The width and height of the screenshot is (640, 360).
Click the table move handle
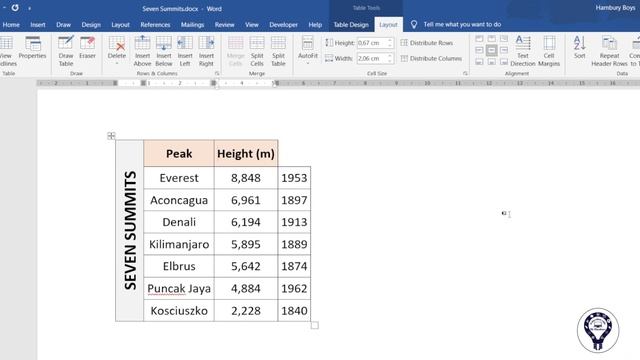[x=111, y=136]
